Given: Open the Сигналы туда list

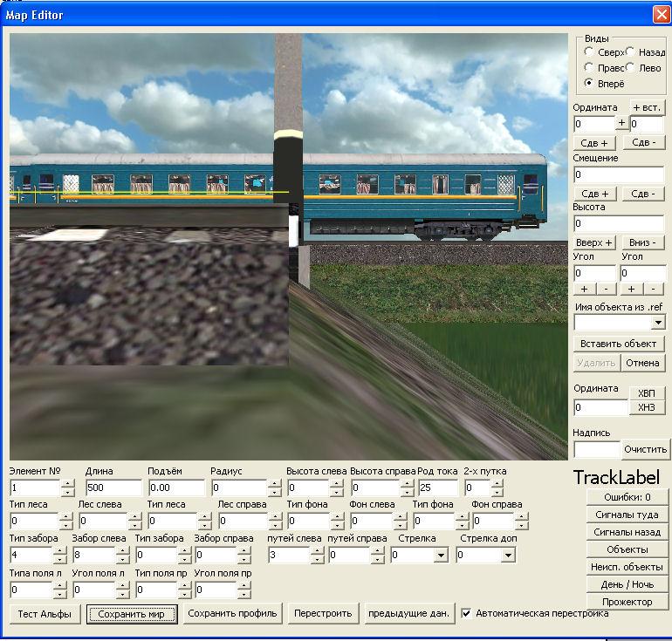Looking at the screenshot, I should [x=626, y=515].
